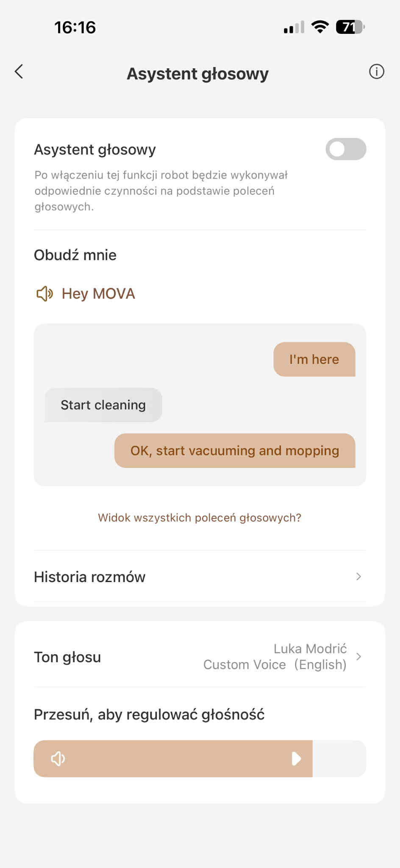The width and height of the screenshot is (400, 868).
Task: Tap OK, start vacuuming and mopping bubble
Action: click(x=235, y=451)
